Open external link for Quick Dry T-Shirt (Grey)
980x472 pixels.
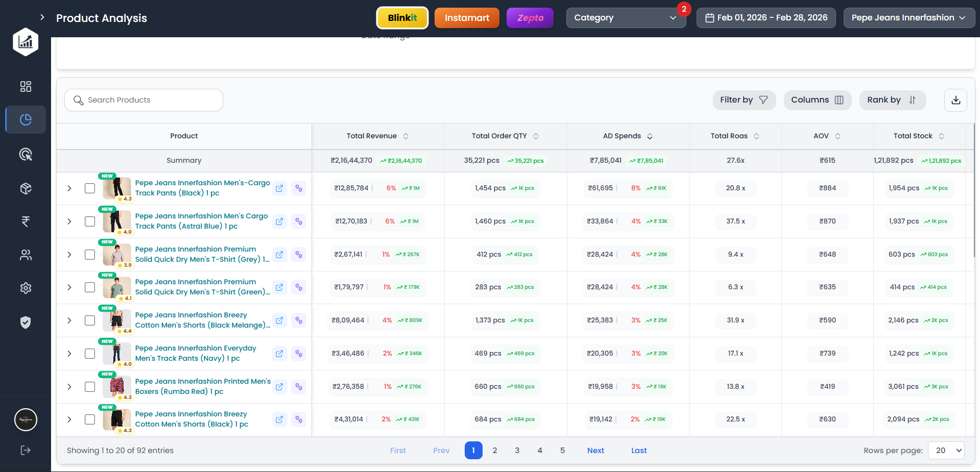pyautogui.click(x=279, y=255)
